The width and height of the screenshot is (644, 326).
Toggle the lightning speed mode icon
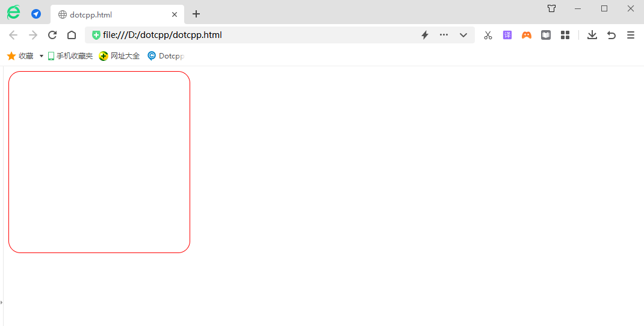pyautogui.click(x=424, y=35)
